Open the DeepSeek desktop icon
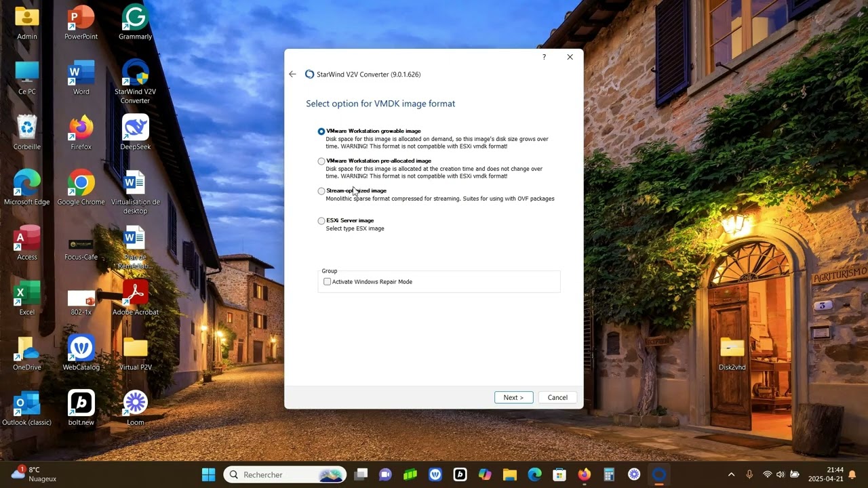Viewport: 868px width, 488px height. tap(135, 133)
